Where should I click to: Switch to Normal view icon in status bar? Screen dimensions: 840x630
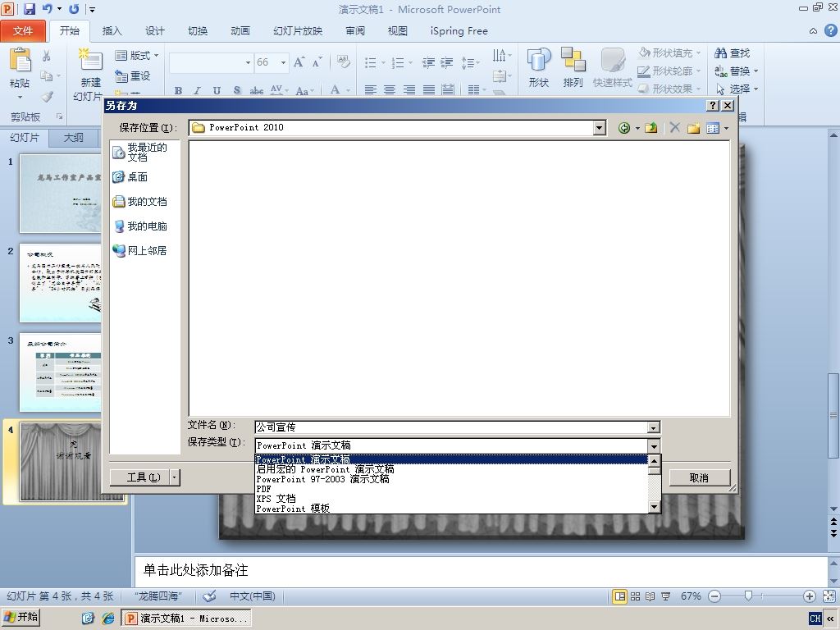pos(620,596)
